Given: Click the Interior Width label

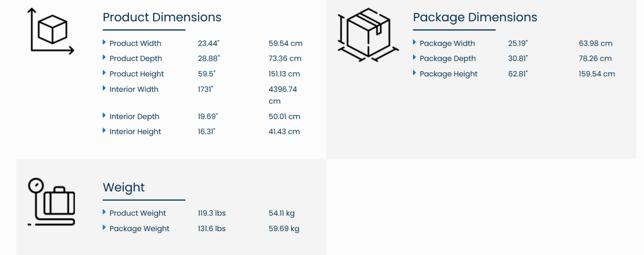Looking at the screenshot, I should [134, 89].
